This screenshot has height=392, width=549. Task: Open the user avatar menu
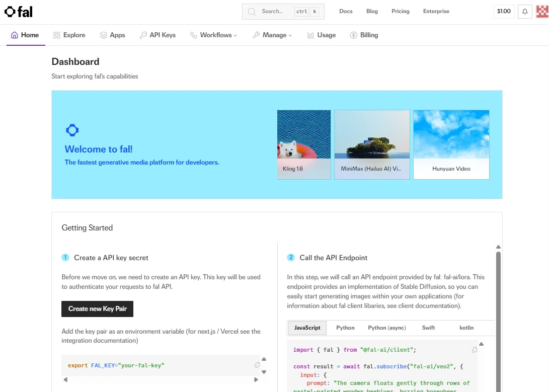(x=542, y=12)
